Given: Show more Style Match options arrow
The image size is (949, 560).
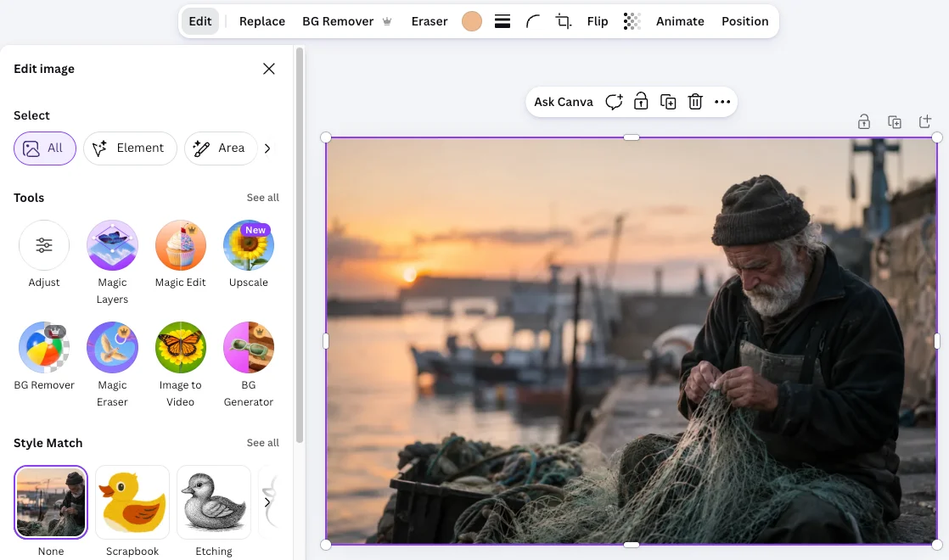Looking at the screenshot, I should click(x=267, y=502).
